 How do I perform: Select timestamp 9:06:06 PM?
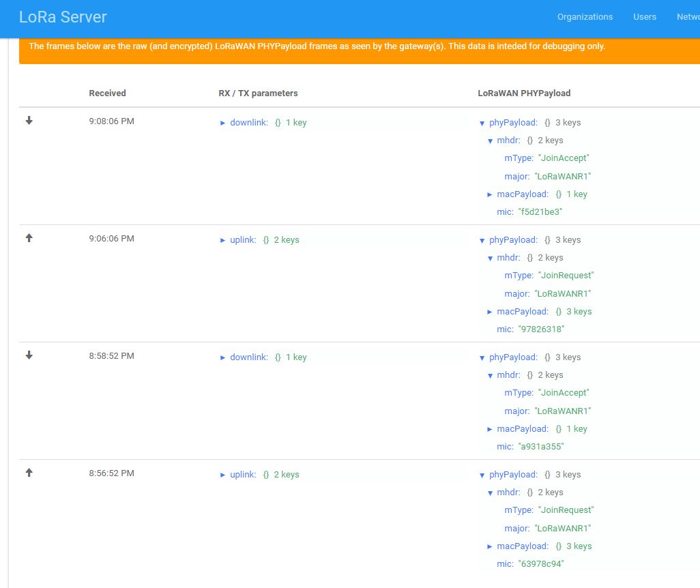pos(112,239)
